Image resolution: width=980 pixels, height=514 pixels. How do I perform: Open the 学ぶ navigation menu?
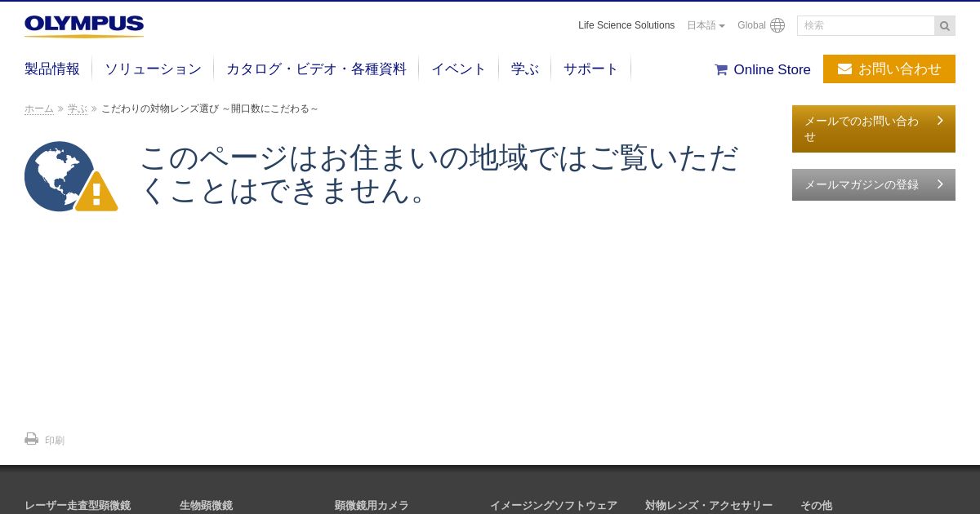point(525,69)
